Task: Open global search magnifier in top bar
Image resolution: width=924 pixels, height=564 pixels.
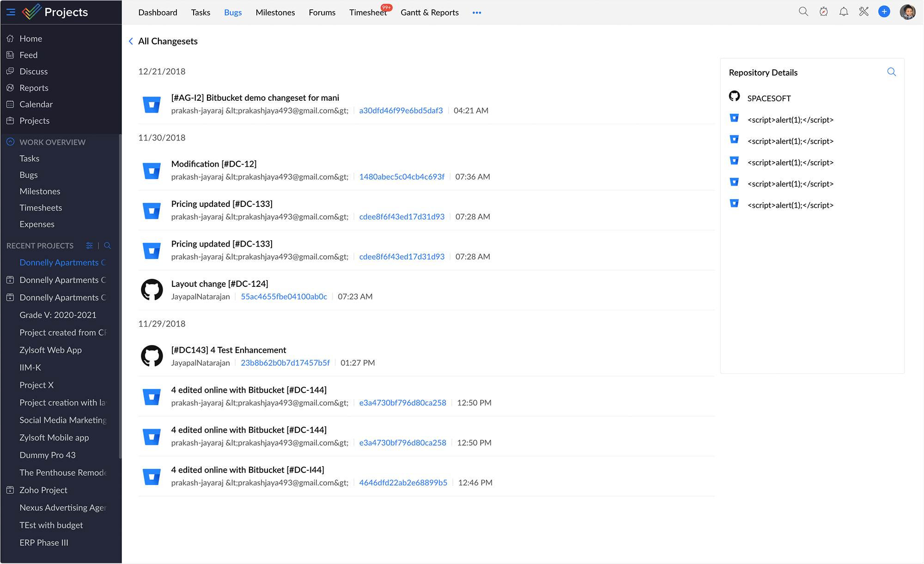Action: (803, 12)
